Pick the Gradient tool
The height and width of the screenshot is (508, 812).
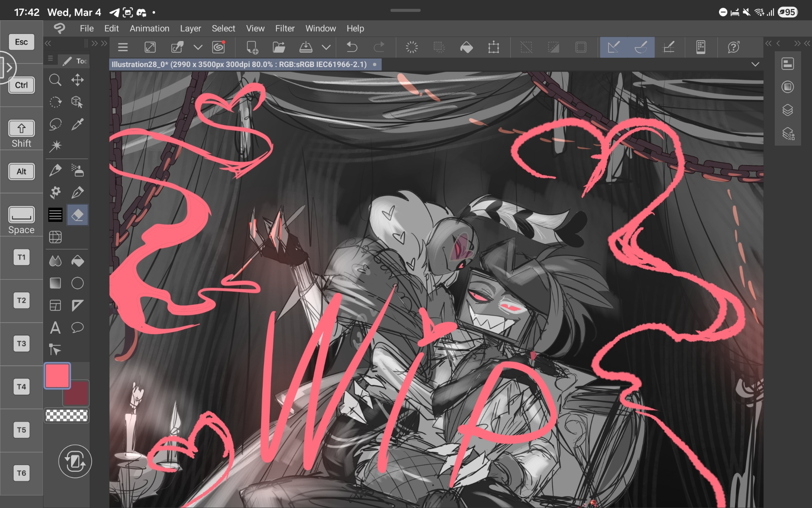[x=55, y=283]
